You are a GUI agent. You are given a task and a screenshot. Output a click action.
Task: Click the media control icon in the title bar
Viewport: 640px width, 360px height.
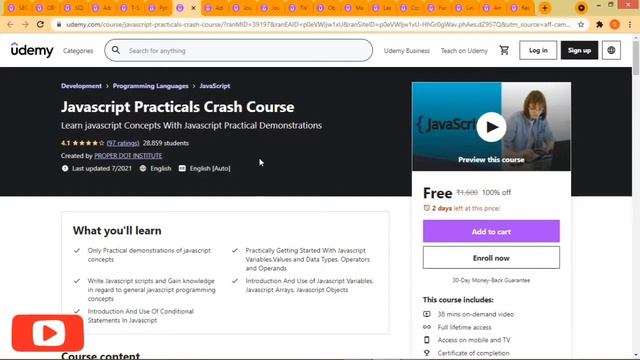click(581, 8)
